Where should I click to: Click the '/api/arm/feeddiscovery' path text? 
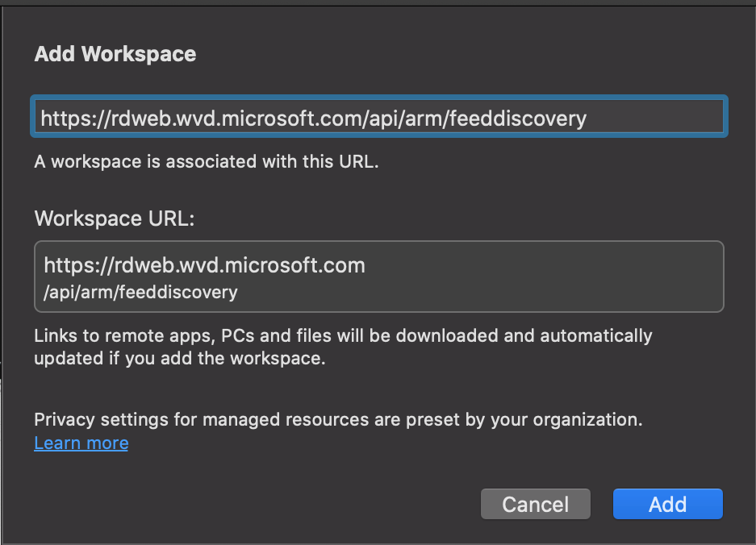coord(140,292)
